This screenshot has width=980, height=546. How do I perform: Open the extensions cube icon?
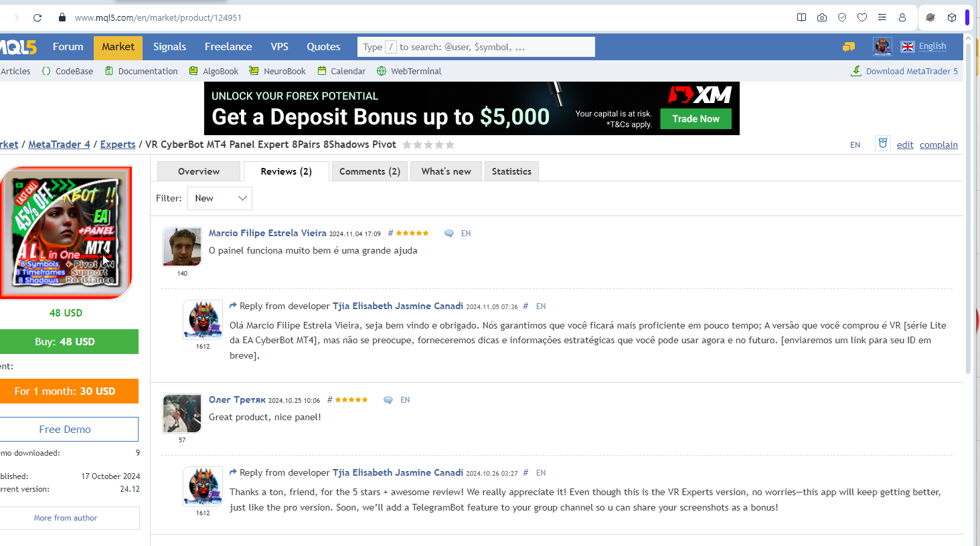[952, 17]
